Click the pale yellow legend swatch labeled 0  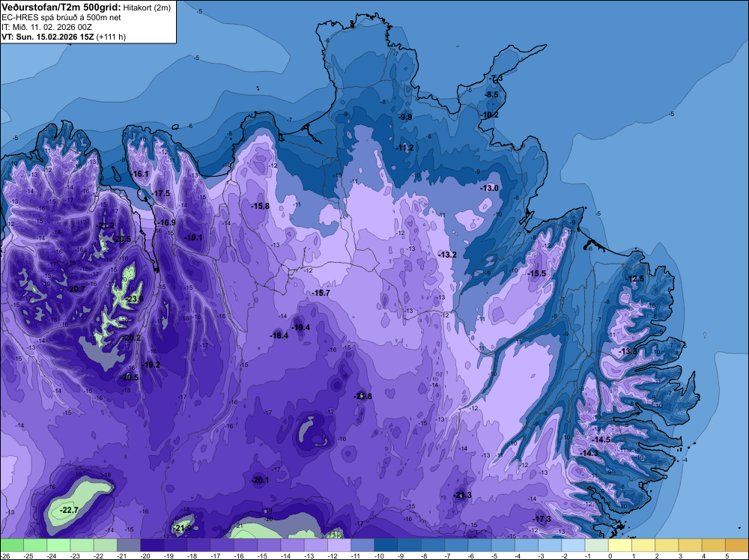(620, 545)
